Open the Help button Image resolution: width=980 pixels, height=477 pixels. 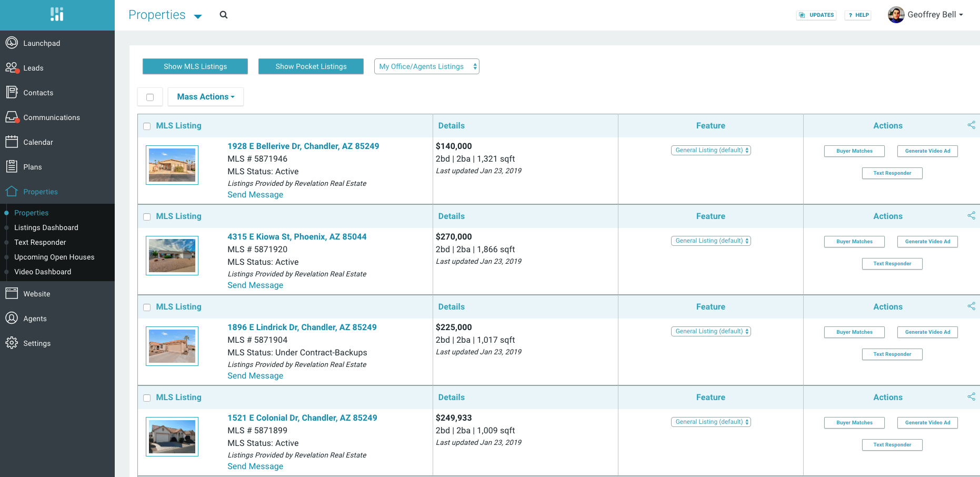coord(858,15)
